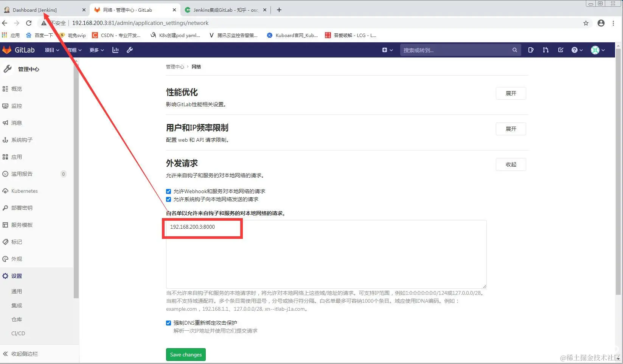Select the 外观 (Appearance) sidebar item
Viewport: 623px width, 364px height.
(x=16, y=259)
